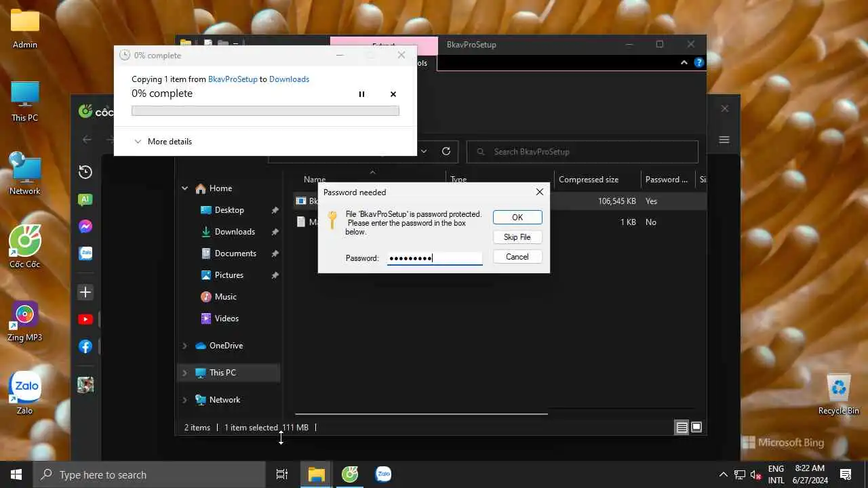Click the pin icon beside Documents

point(275,254)
